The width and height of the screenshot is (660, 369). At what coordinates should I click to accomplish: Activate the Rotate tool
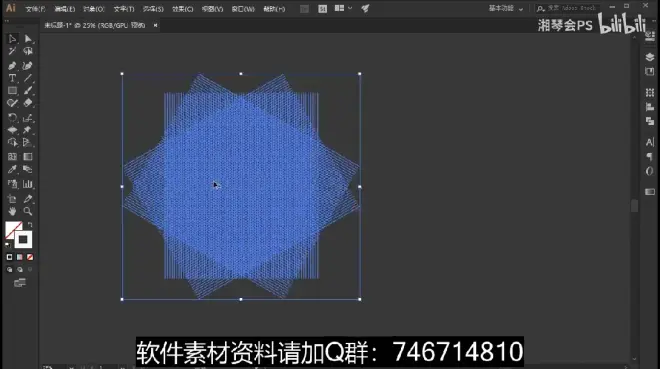click(12, 118)
